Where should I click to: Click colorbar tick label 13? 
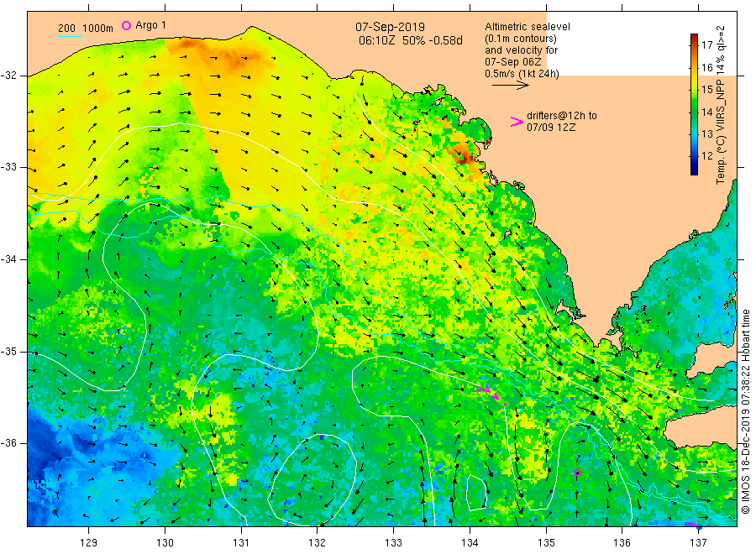point(706,134)
